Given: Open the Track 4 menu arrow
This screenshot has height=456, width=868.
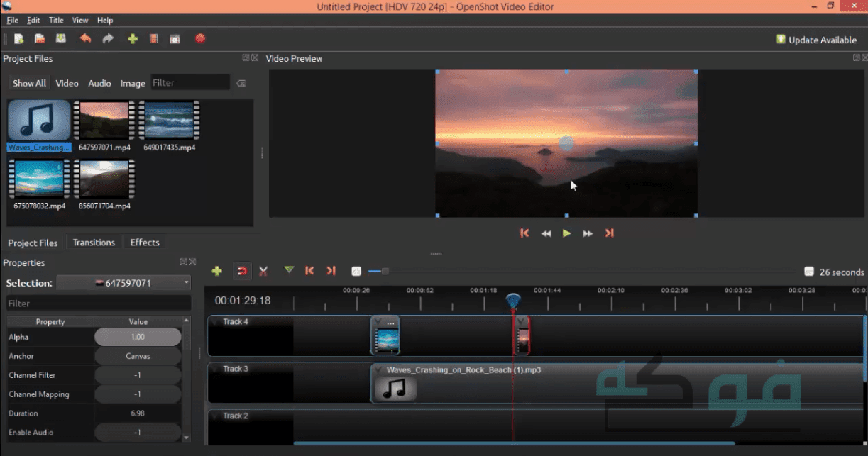Looking at the screenshot, I should tap(215, 322).
